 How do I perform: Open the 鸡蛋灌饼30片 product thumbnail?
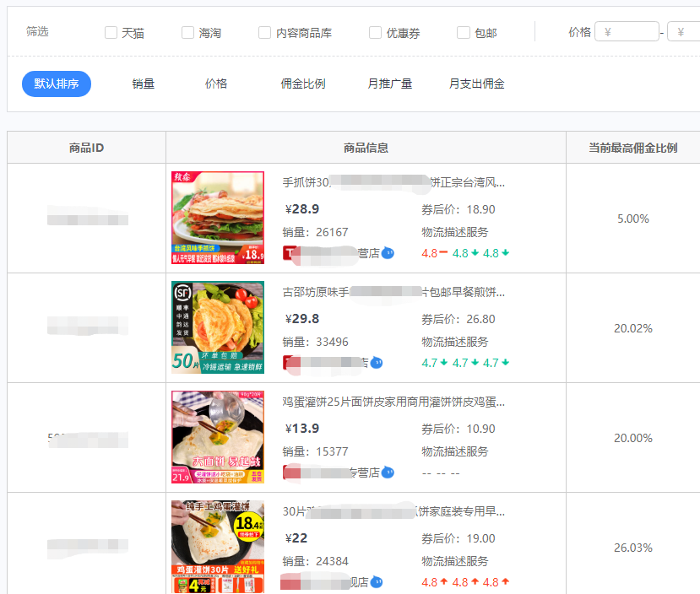[218, 547]
